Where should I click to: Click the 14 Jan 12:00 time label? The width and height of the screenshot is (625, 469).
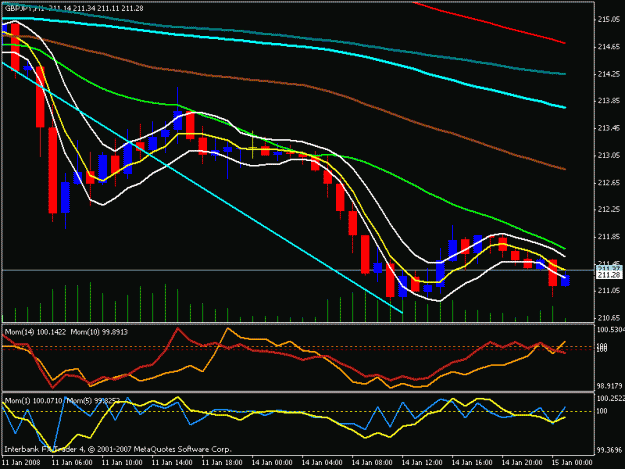click(422, 463)
